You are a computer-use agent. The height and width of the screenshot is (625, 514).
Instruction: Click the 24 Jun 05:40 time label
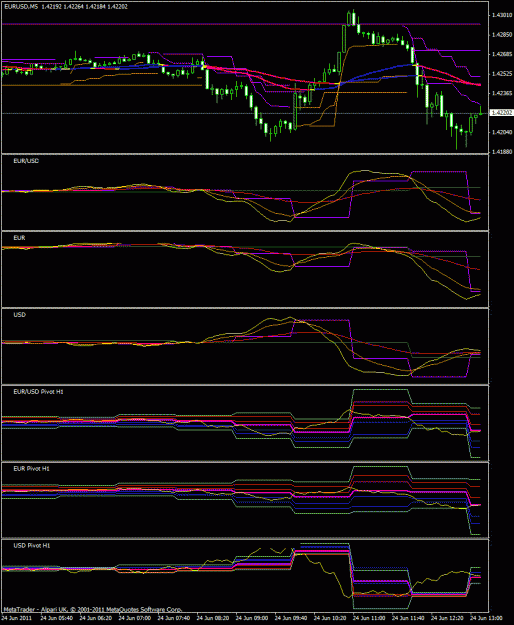[x=57, y=618]
